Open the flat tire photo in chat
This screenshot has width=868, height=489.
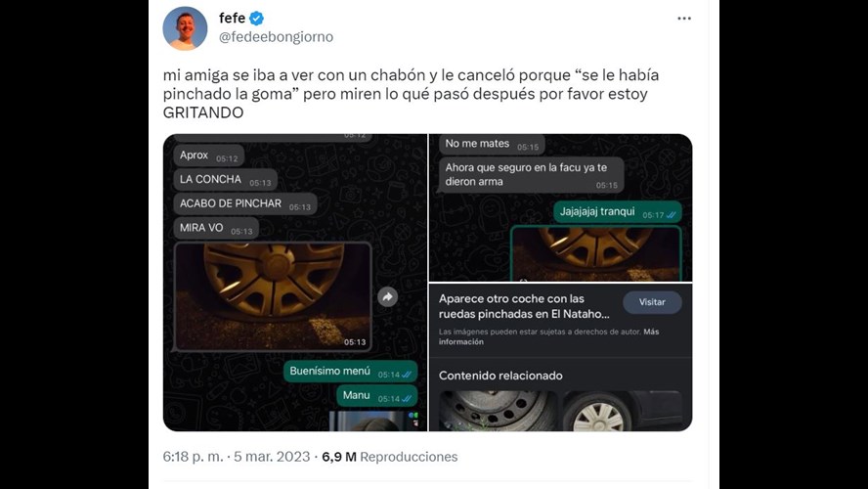(x=273, y=297)
